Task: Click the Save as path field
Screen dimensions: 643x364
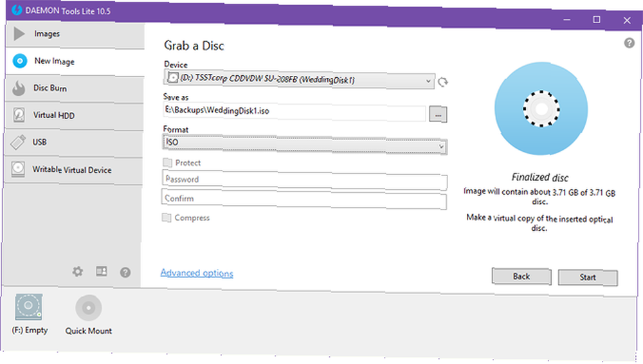Action: 294,111
